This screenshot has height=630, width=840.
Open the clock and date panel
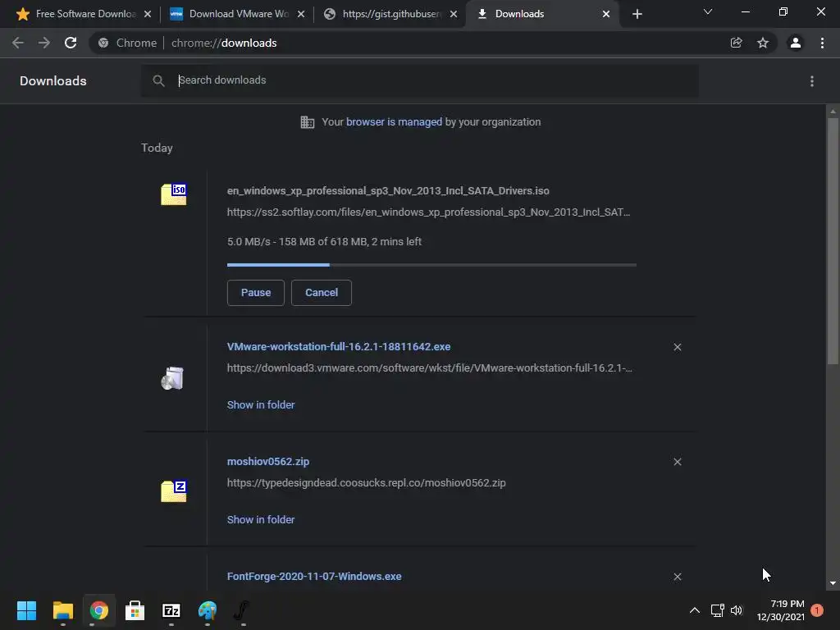tap(781, 610)
